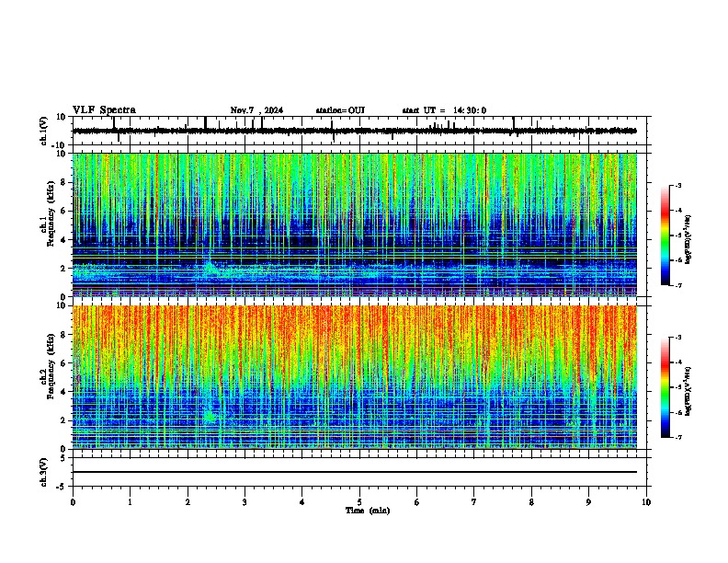Image resolution: width=728 pixels, height=563 pixels.
Task: Click the time axis tick label "2"
Action: [188, 502]
